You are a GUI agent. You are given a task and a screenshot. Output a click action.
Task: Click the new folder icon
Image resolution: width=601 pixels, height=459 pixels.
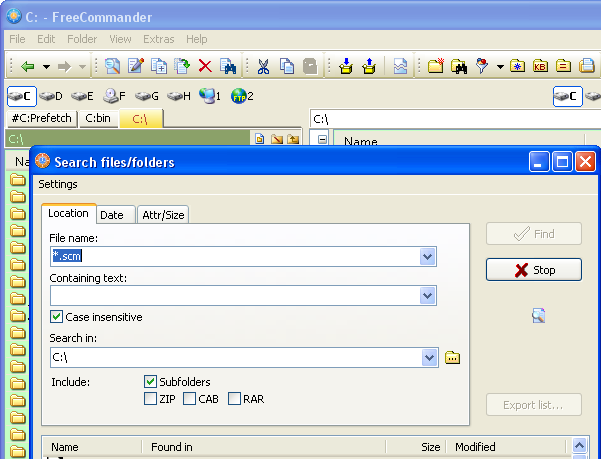[x=436, y=66]
